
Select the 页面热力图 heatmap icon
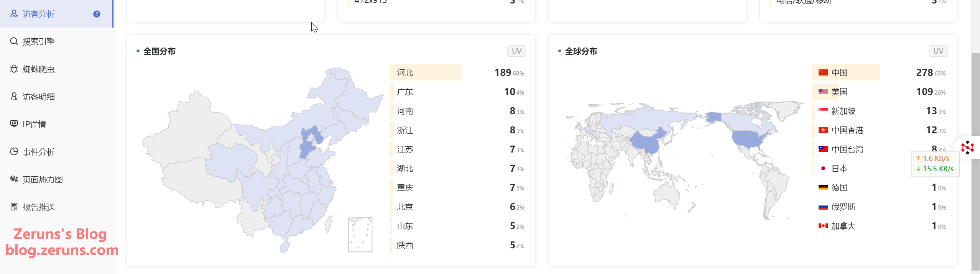pyautogui.click(x=14, y=179)
